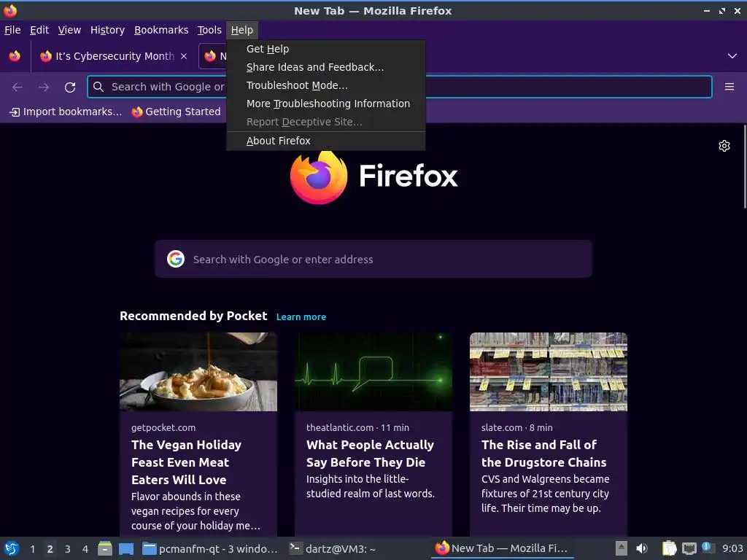Go back with the back arrow
The image size is (747, 560).
click(x=18, y=87)
